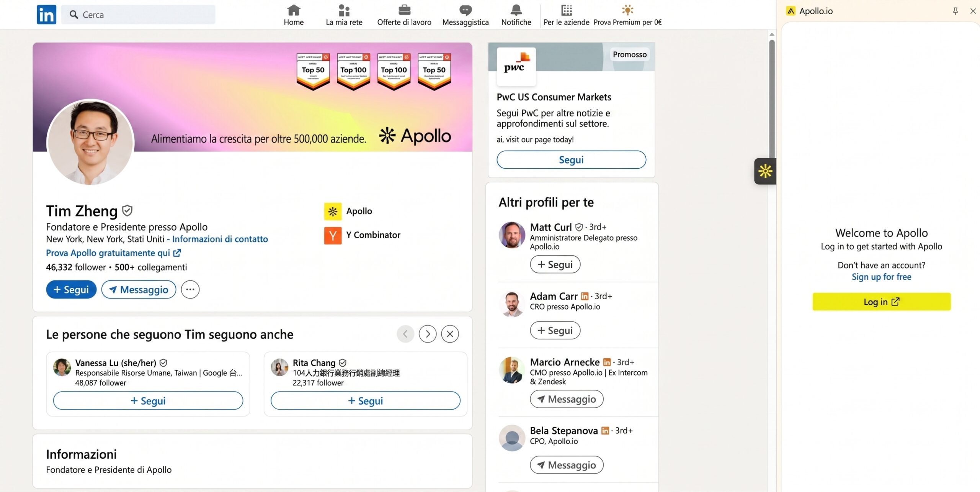The image size is (980, 492).
Task: Click verified shield next to Matt Curl
Action: coord(579,227)
